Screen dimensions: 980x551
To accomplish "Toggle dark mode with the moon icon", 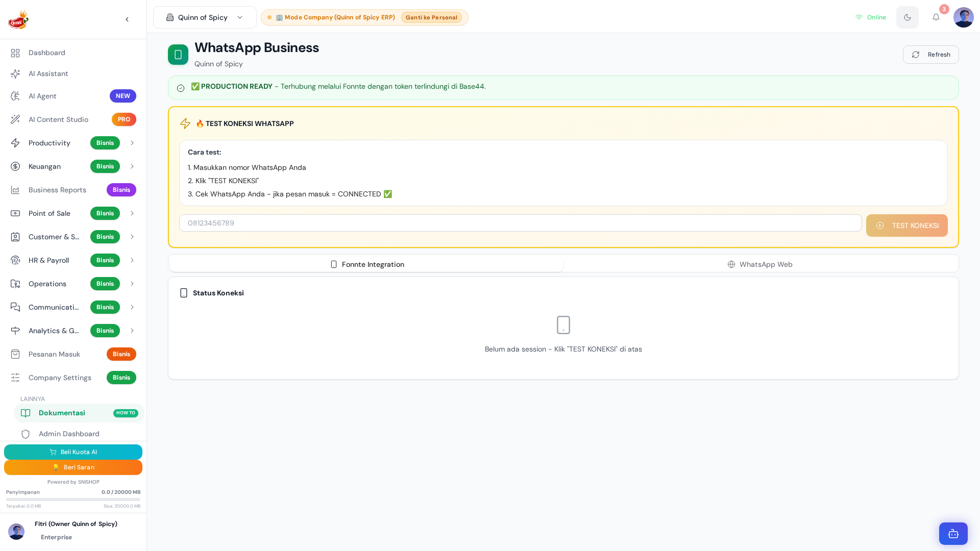I will (x=908, y=17).
